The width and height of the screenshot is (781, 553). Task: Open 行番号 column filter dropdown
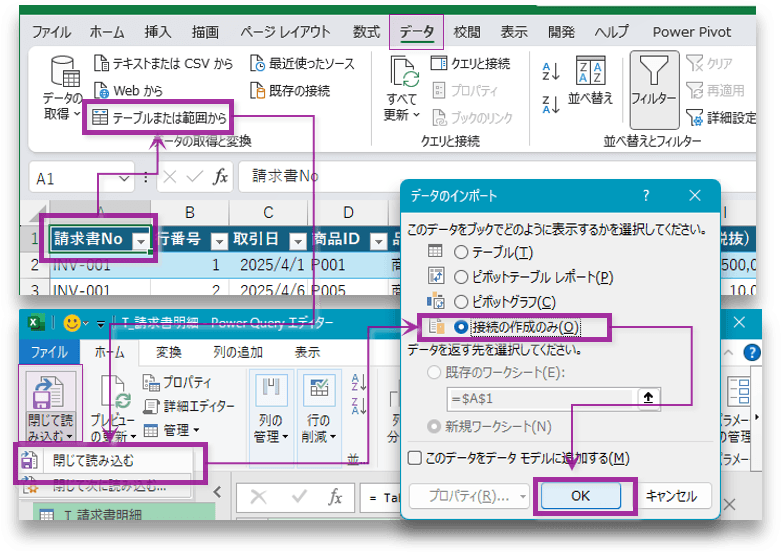[x=219, y=241]
